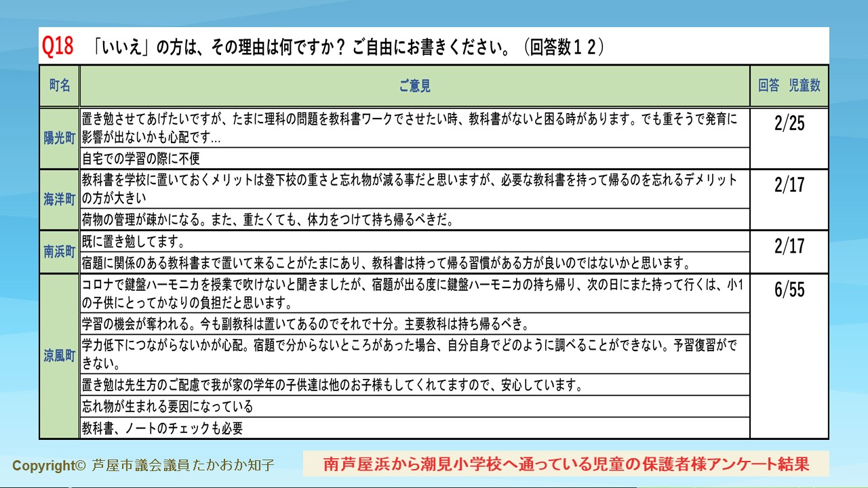Click the Copyright 芦屋市議会議員たかおか知子 text
Image resolution: width=868 pixels, height=488 pixels.
[143, 466]
